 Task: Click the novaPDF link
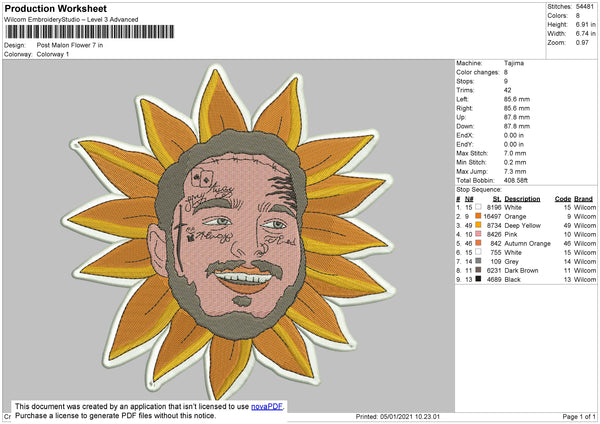click(267, 406)
